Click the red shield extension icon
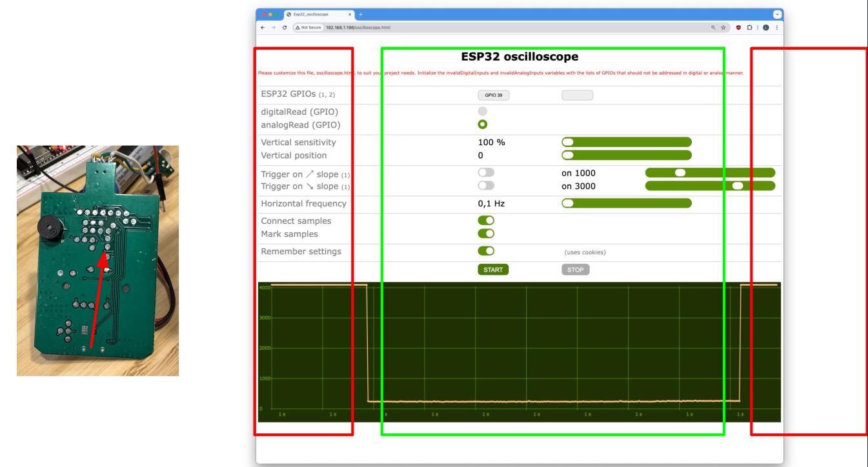Image resolution: width=868 pixels, height=467 pixels. pos(738,28)
